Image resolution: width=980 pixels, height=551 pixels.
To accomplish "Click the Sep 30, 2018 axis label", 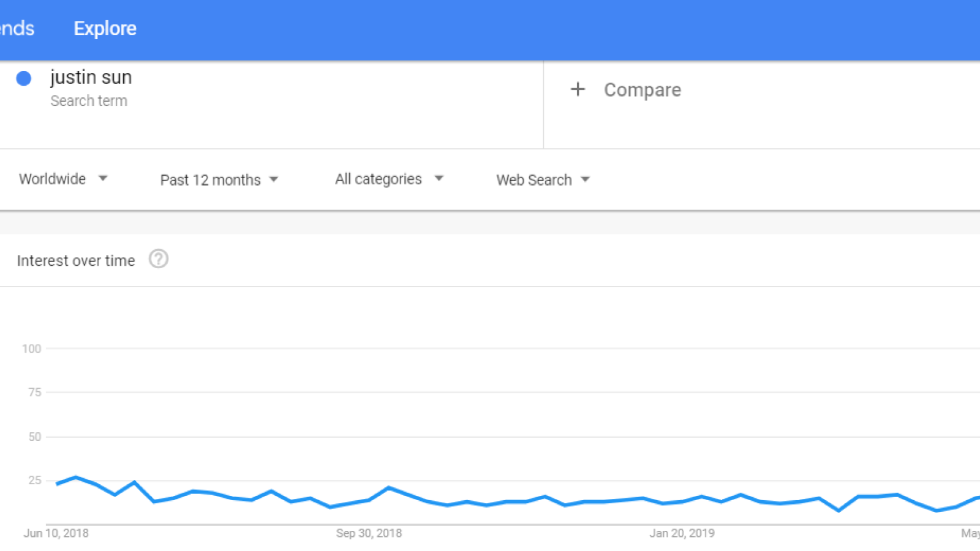I will coord(369,533).
